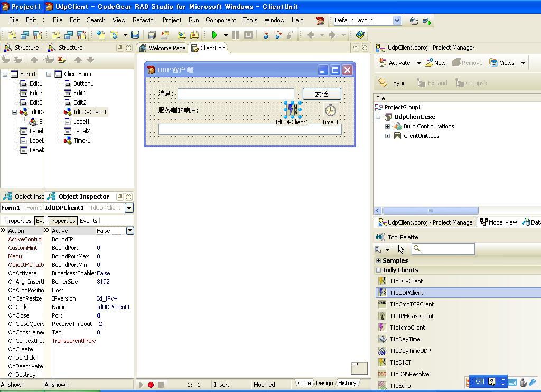Open the Default Layout dropdown

397,21
